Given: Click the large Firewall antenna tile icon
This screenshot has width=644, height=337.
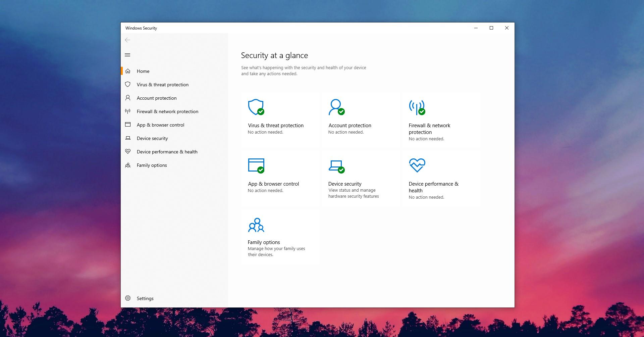Looking at the screenshot, I should (417, 107).
